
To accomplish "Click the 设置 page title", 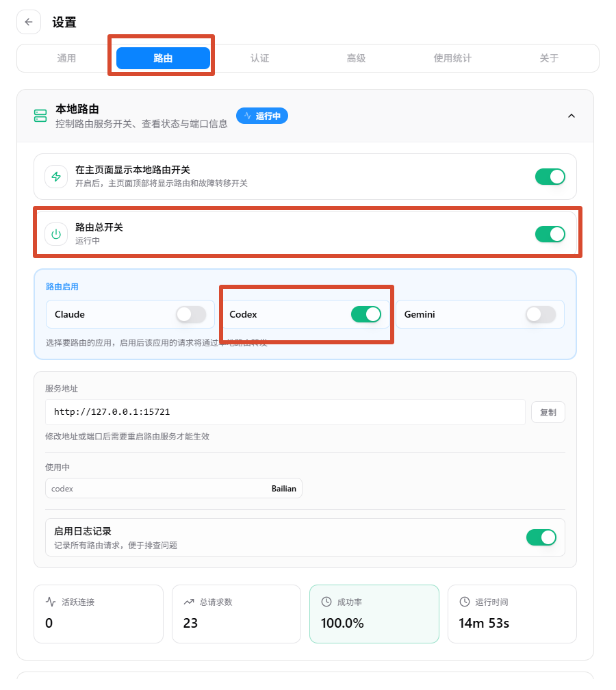I will [64, 22].
